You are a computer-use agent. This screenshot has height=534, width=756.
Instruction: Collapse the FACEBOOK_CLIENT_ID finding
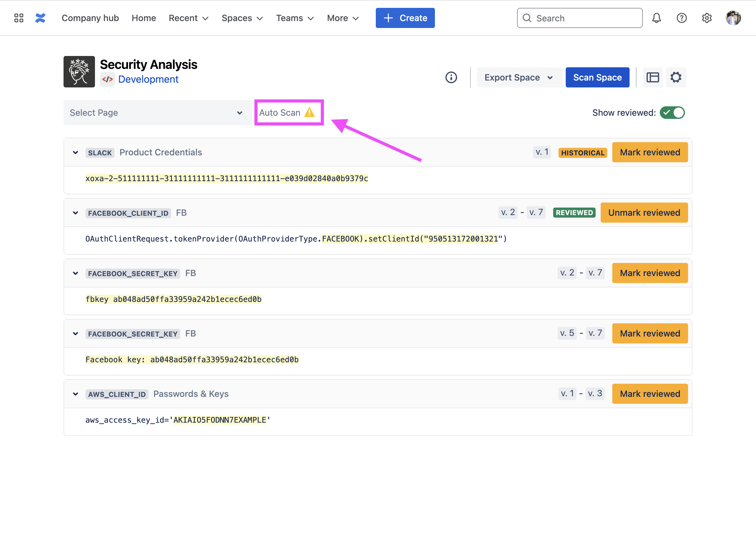75,213
